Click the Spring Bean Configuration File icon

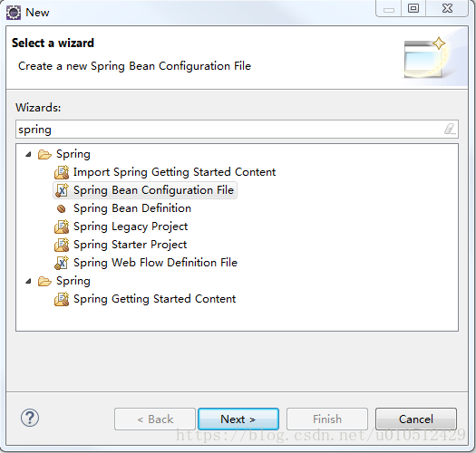click(62, 190)
